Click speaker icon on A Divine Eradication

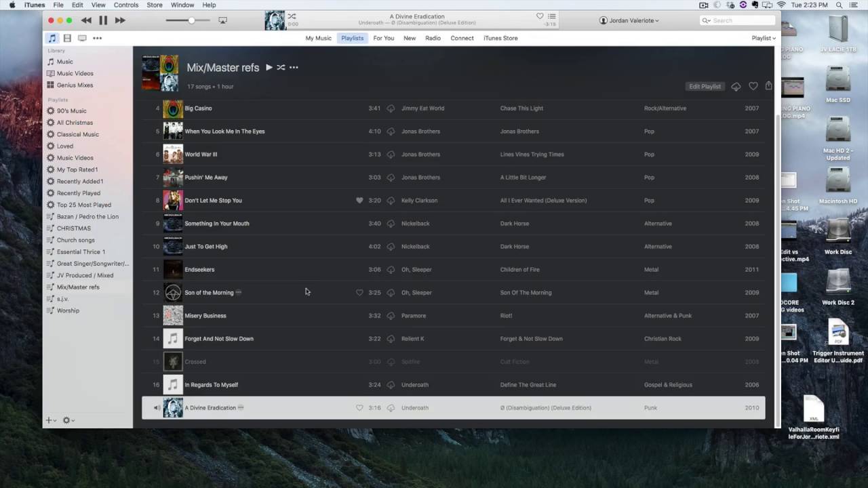coord(157,408)
